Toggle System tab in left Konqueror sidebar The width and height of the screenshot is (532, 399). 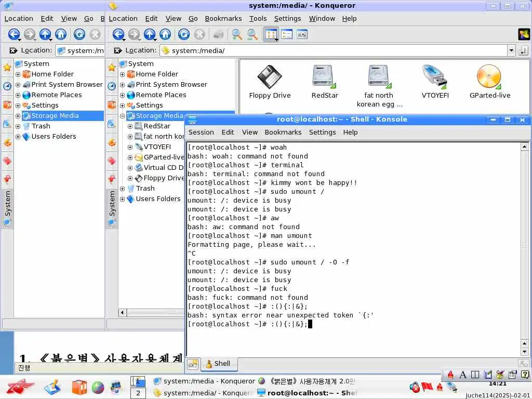(7, 208)
